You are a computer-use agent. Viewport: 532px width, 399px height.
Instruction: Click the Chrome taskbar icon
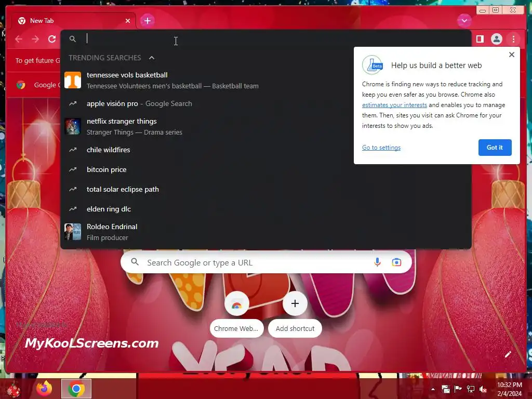pos(76,389)
